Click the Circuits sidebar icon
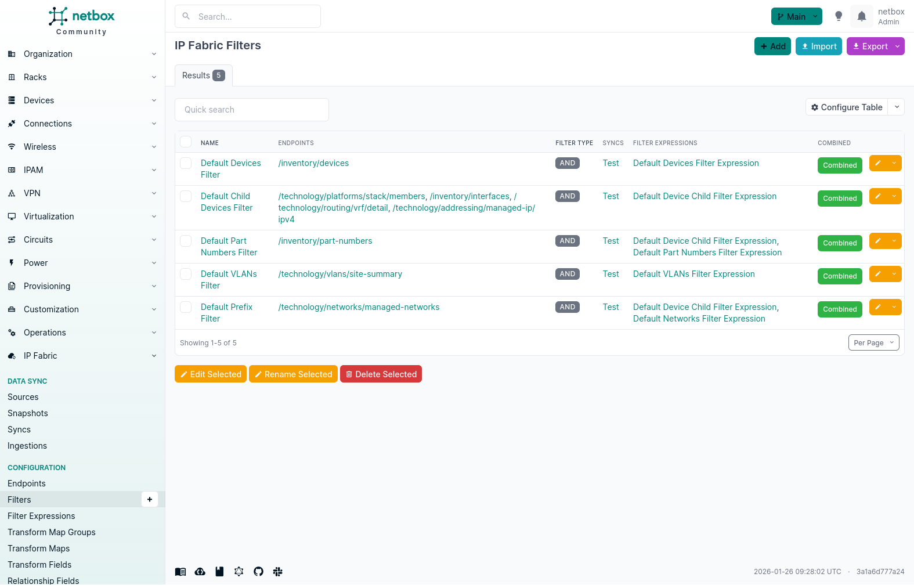Viewport: 914px width, 588px height. pos(12,240)
